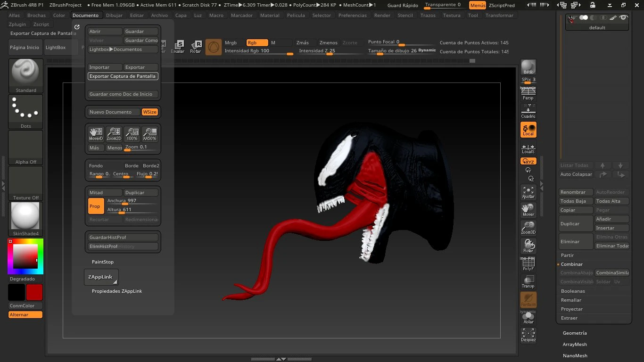Image resolution: width=644 pixels, height=362 pixels.
Task: Click the Renombrar subtool button
Action: tap(576, 192)
